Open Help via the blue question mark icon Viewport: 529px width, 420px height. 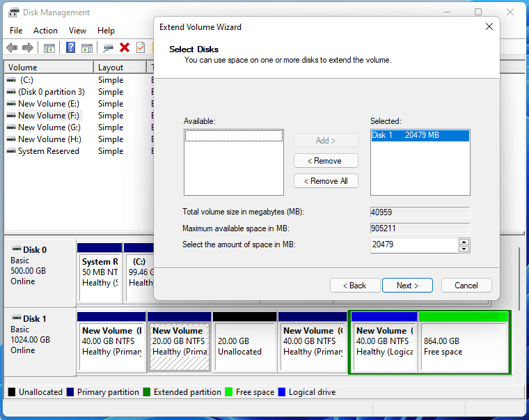pos(70,47)
